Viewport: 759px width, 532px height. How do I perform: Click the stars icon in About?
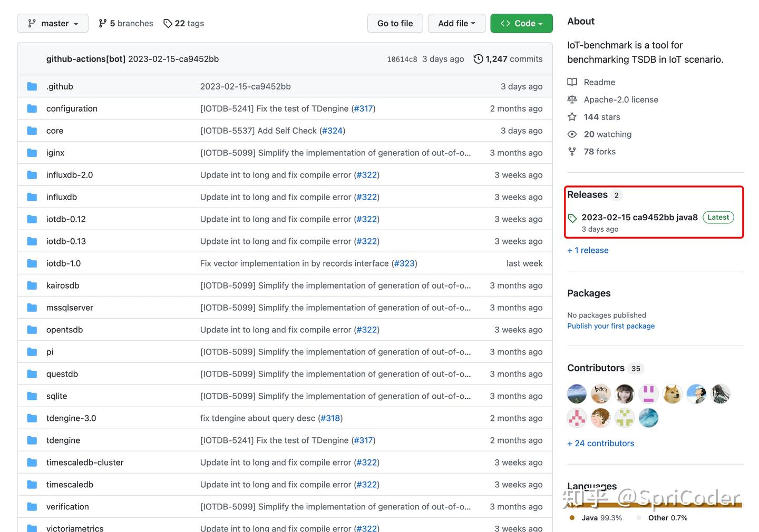(x=572, y=117)
